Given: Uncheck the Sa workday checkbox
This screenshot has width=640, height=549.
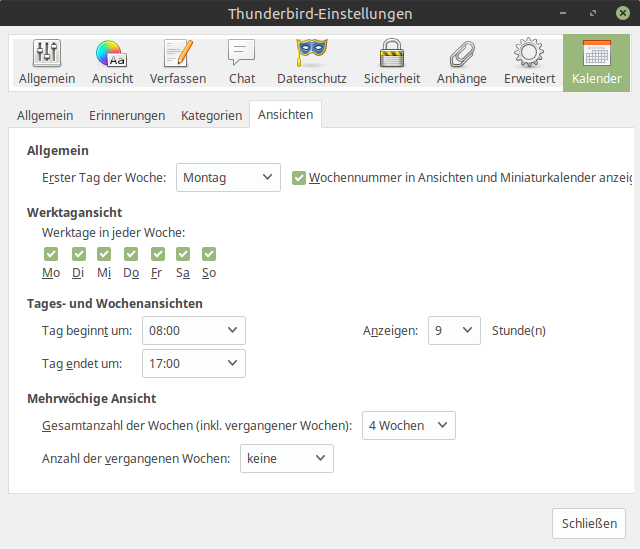Looking at the screenshot, I should pos(183,254).
